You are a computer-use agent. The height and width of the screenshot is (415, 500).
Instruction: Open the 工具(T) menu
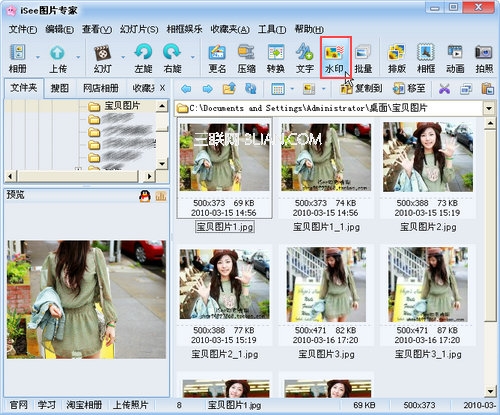(272, 29)
